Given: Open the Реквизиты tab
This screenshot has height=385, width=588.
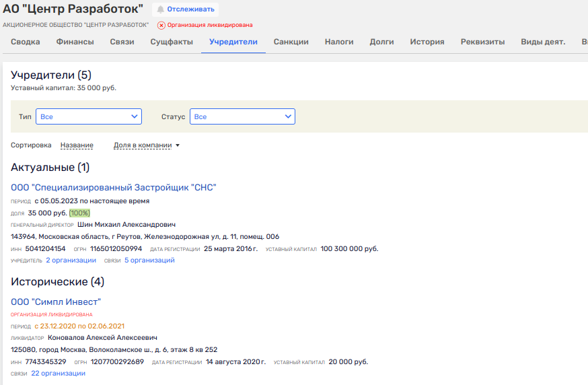Looking at the screenshot, I should 482,42.
